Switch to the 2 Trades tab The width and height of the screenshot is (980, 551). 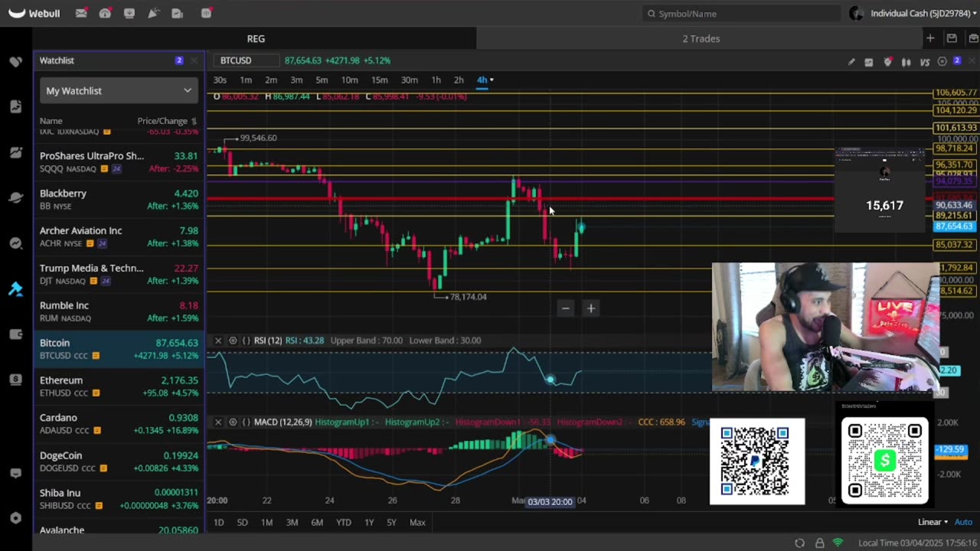(x=701, y=38)
